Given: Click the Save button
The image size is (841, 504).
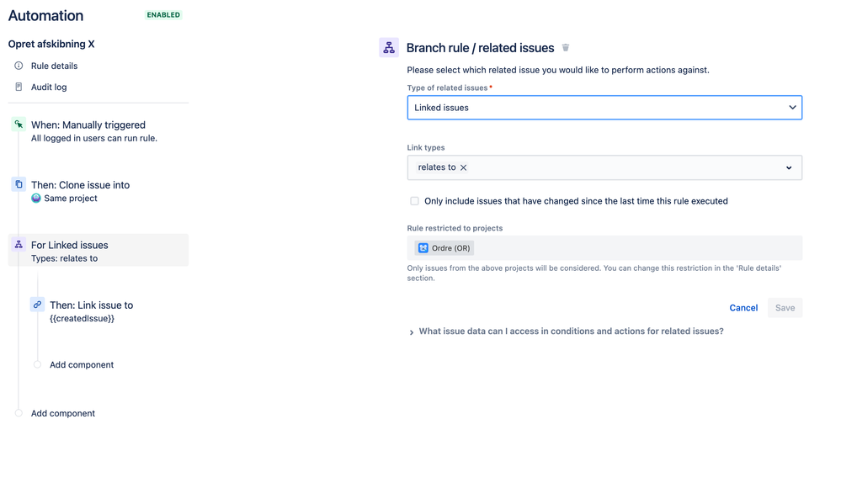Looking at the screenshot, I should pyautogui.click(x=785, y=308).
